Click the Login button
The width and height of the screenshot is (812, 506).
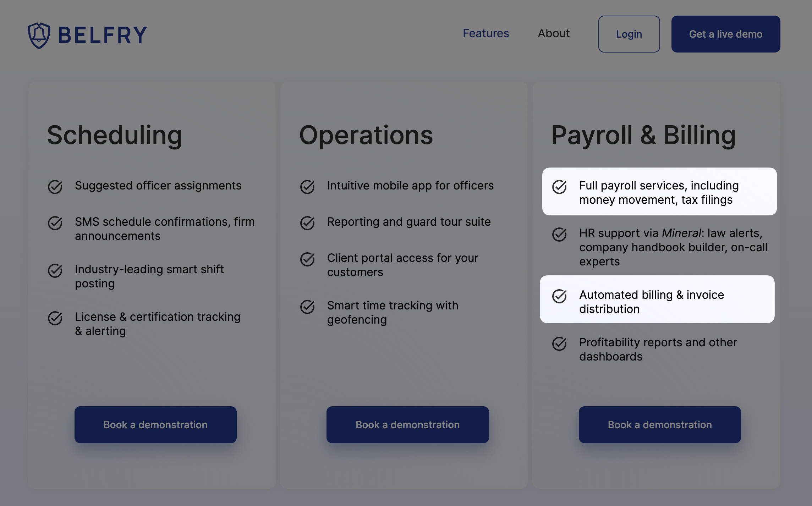pyautogui.click(x=629, y=34)
